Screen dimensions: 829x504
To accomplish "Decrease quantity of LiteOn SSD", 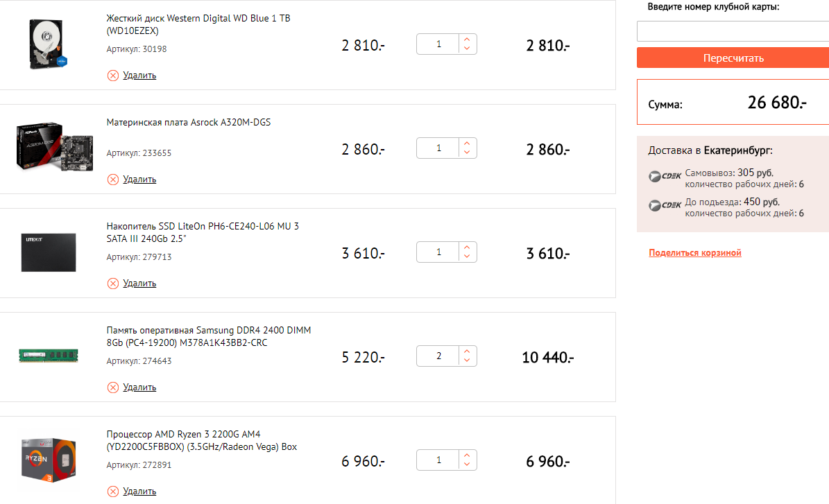I will click(468, 257).
